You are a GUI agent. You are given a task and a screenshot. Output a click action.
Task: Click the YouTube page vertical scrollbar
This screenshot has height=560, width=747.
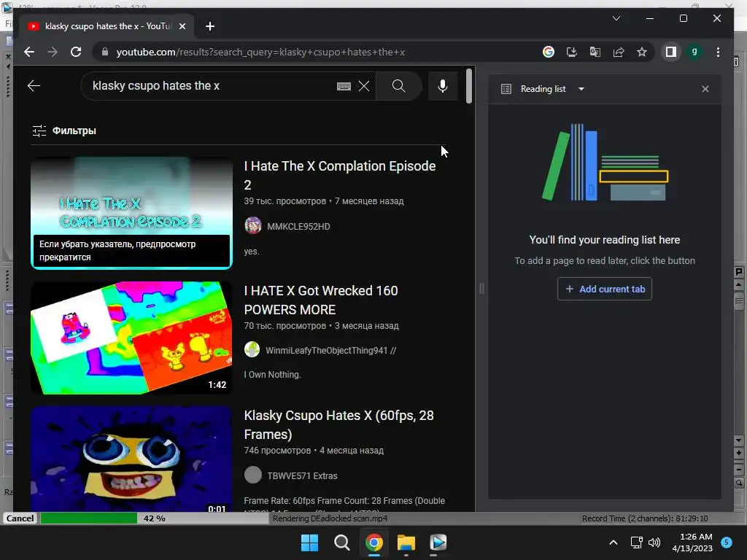[x=469, y=86]
